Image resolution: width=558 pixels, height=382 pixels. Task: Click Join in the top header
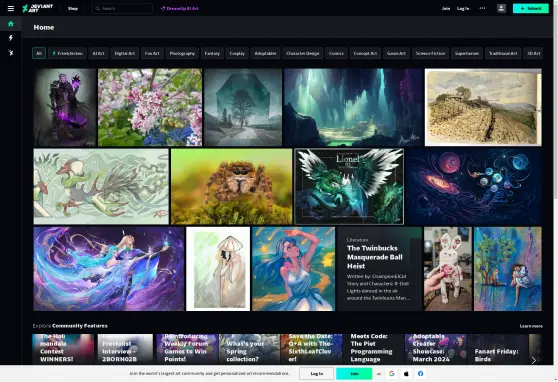pyautogui.click(x=446, y=8)
